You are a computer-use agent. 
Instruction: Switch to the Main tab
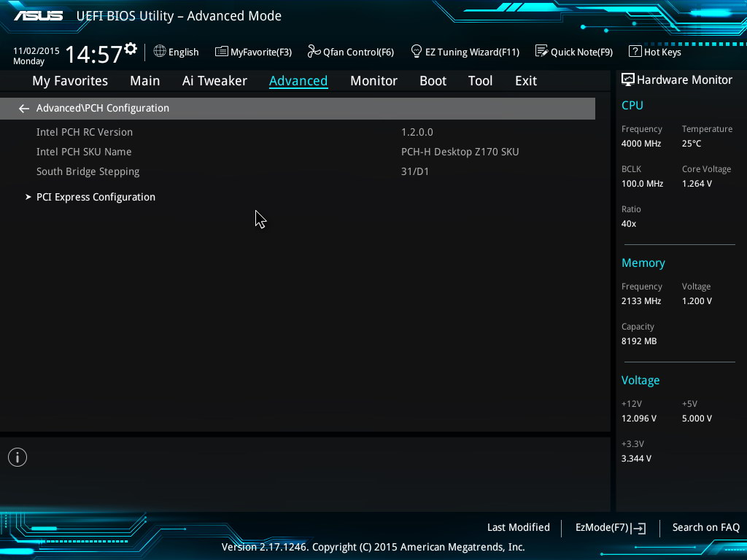[144, 81]
